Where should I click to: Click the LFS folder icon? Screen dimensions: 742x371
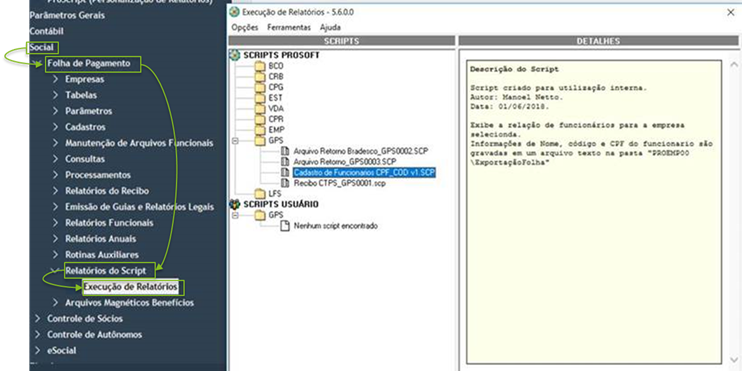coord(260,194)
